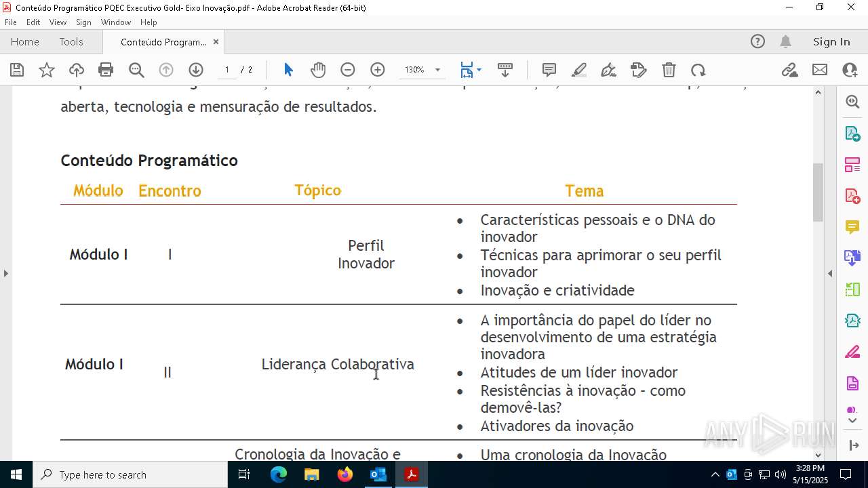
Task: Open the Sign document pen tool
Action: 609,70
